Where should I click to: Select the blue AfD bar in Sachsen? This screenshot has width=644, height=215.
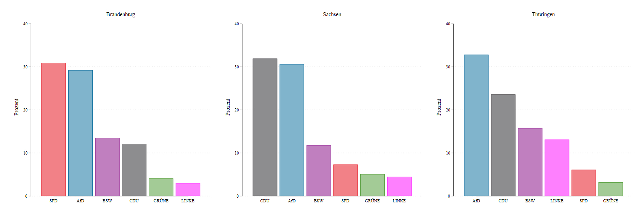point(292,130)
